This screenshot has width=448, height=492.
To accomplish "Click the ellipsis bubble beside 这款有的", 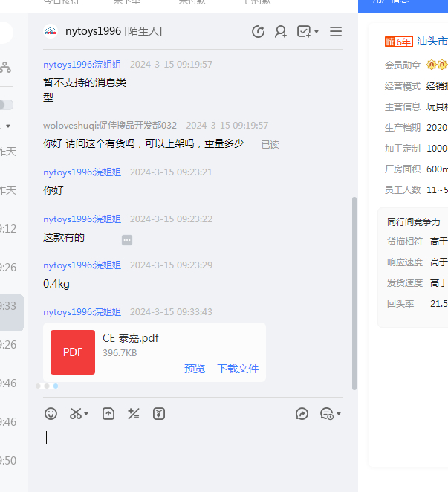I will pyautogui.click(x=127, y=240).
